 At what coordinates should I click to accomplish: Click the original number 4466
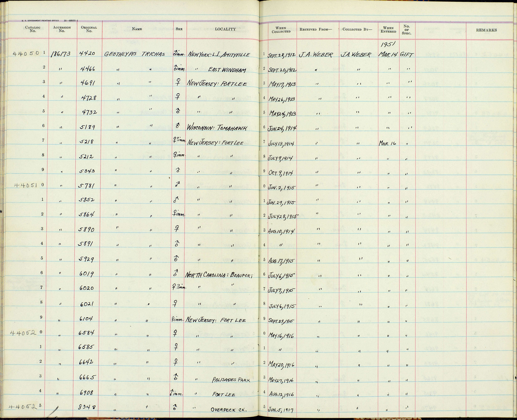pyautogui.click(x=87, y=69)
